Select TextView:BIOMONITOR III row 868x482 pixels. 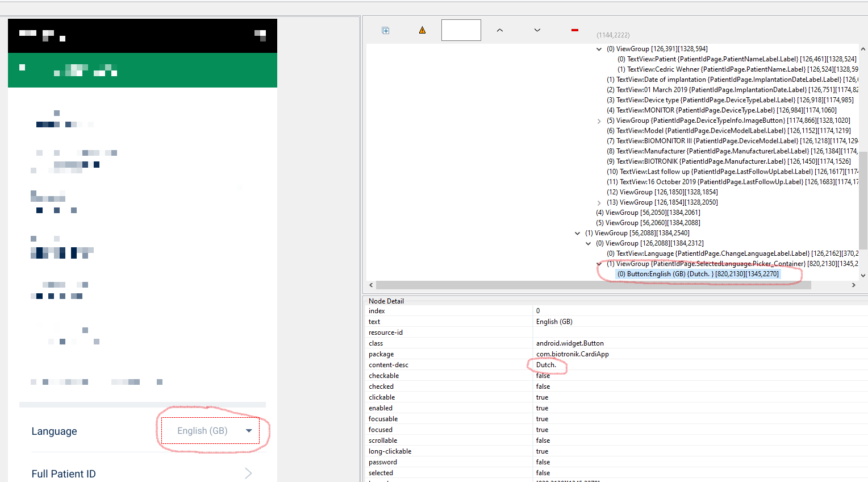[732, 141]
